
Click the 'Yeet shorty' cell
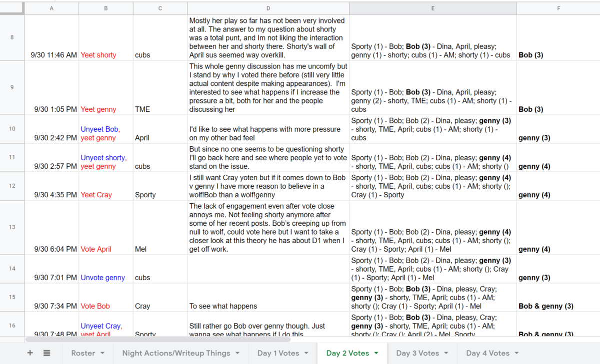pos(106,38)
